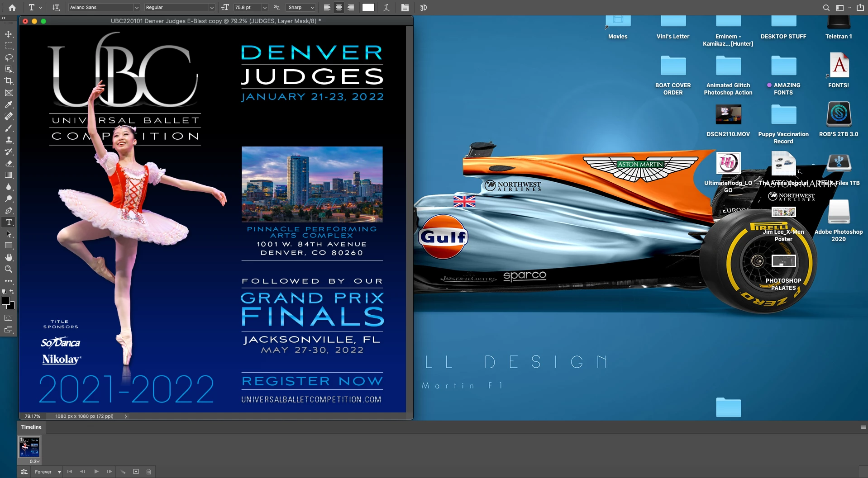Expand the collapsed tools panel arrows

4,18
